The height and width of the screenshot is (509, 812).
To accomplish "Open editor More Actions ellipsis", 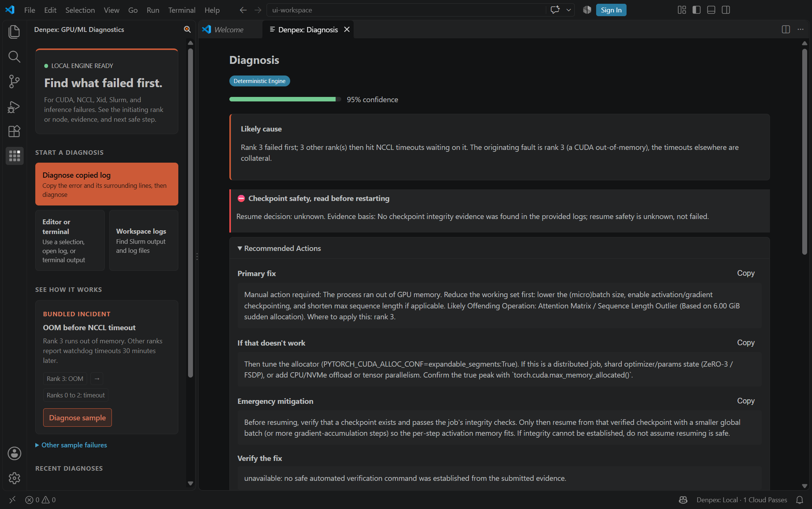I will pyautogui.click(x=800, y=29).
